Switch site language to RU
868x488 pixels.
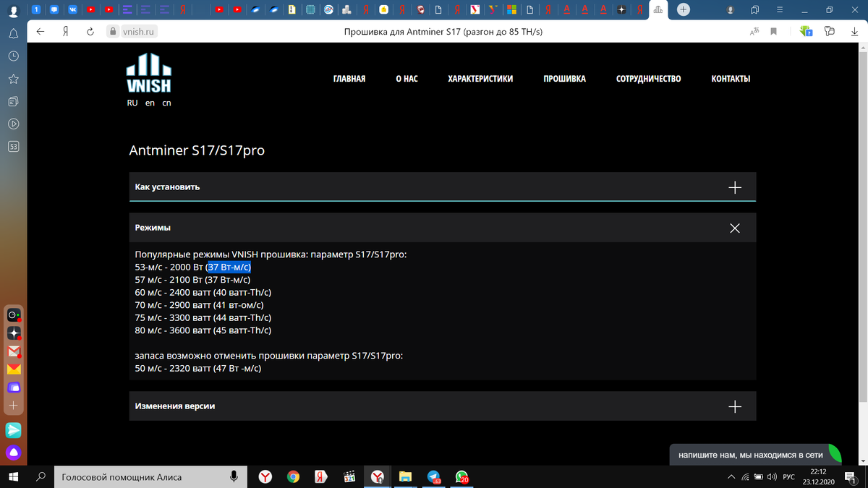click(132, 103)
